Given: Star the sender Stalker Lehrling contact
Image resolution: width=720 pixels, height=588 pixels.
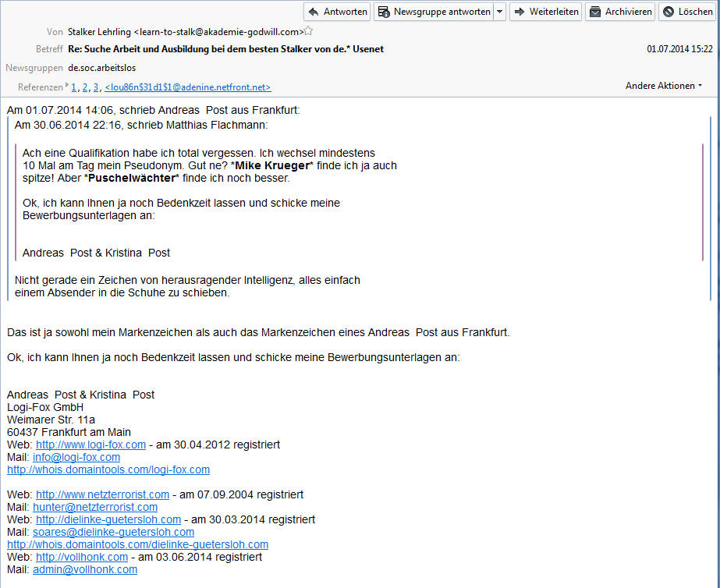Looking at the screenshot, I should tap(309, 30).
